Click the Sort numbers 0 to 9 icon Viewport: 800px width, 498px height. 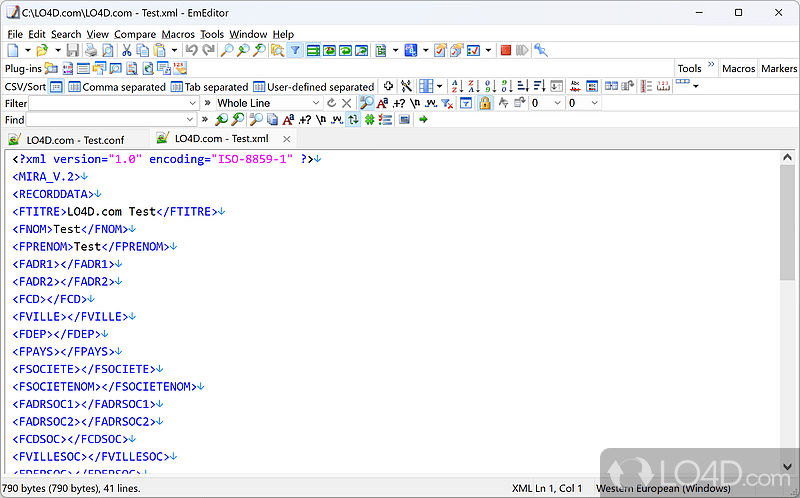pos(490,86)
